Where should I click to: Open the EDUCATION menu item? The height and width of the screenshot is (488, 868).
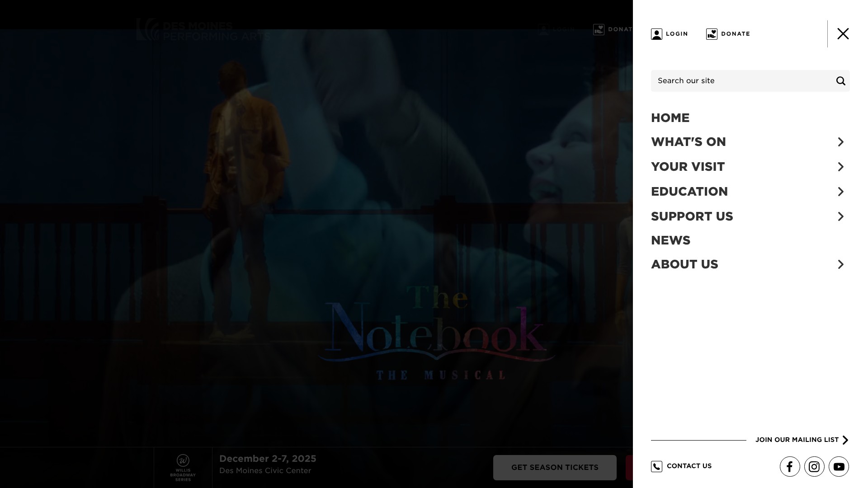pyautogui.click(x=689, y=192)
